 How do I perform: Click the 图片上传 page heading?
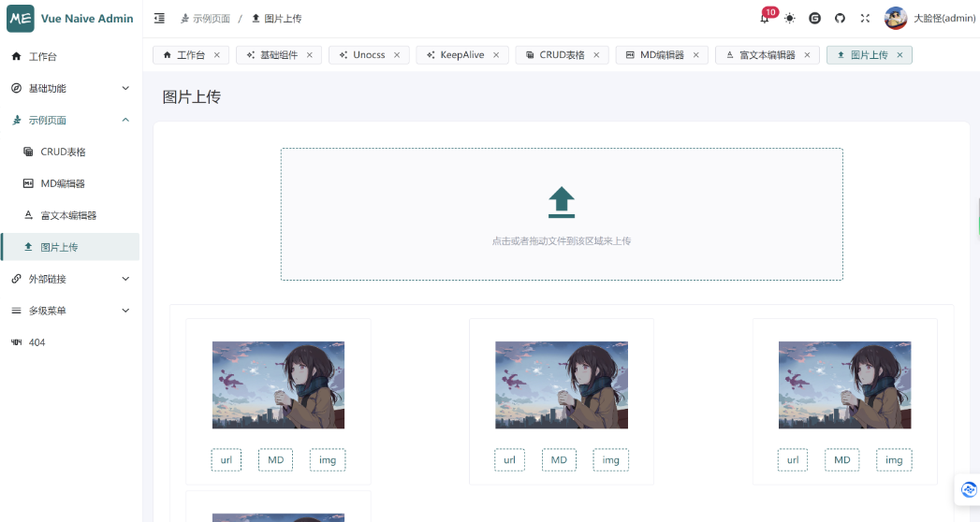click(191, 96)
